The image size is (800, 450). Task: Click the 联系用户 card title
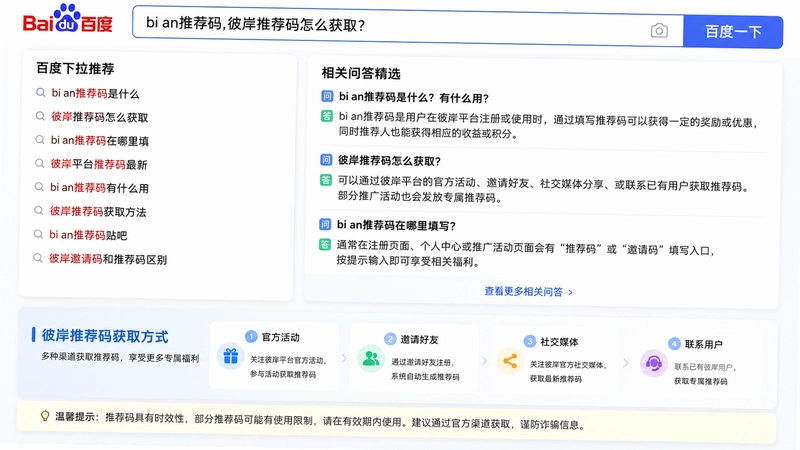704,344
